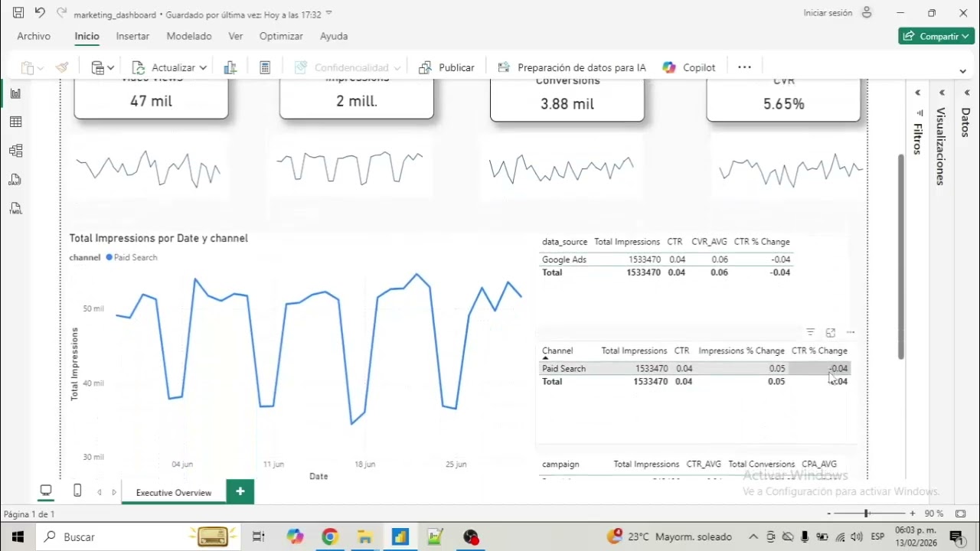
Task: Switch to desktop layout icon
Action: (46, 491)
